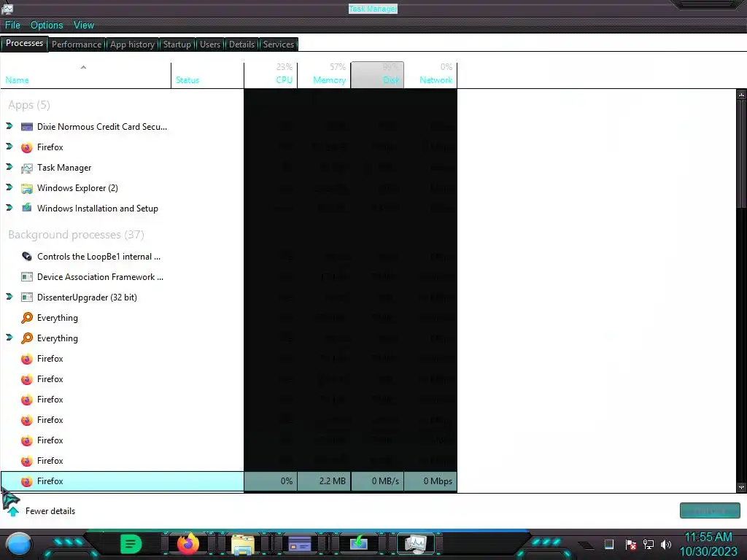Click the 2.2 MB memory cell

[x=324, y=481]
